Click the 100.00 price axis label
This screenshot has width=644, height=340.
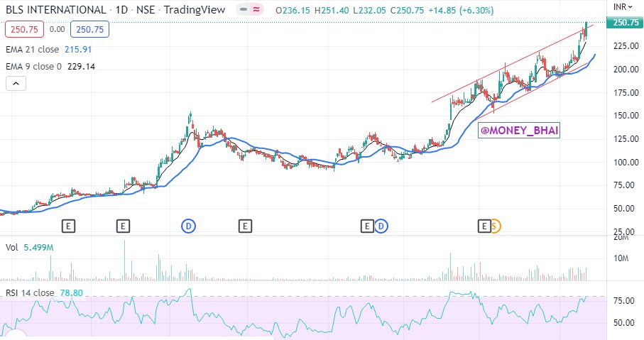pyautogui.click(x=626, y=163)
